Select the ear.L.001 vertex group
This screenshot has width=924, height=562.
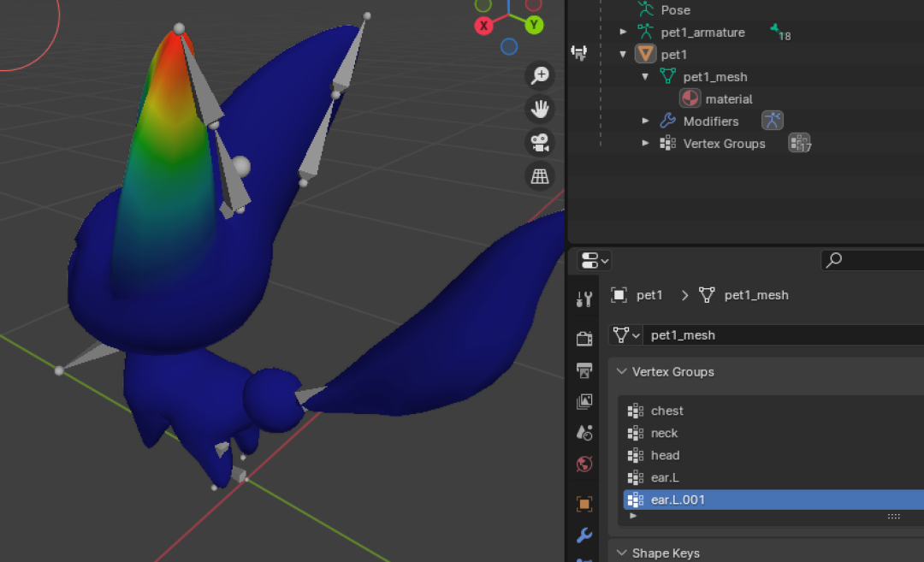pyautogui.click(x=773, y=500)
